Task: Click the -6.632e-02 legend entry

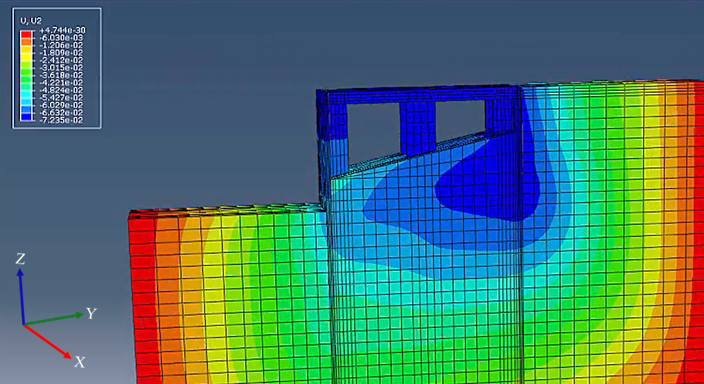Action: click(62, 113)
